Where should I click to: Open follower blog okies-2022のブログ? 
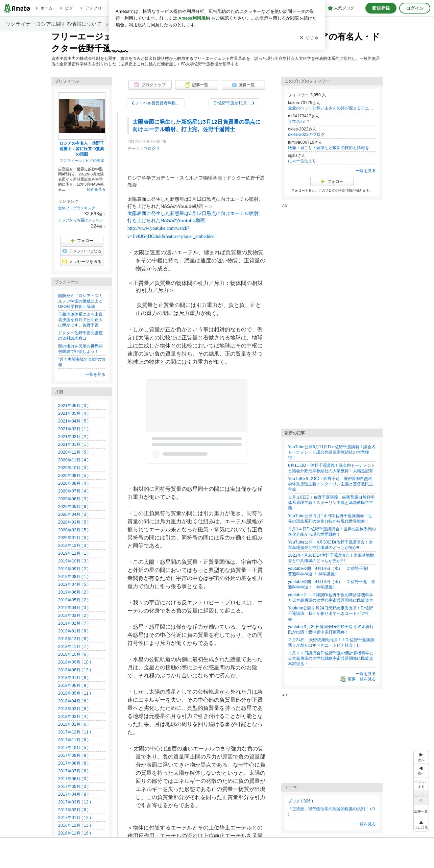306,135
